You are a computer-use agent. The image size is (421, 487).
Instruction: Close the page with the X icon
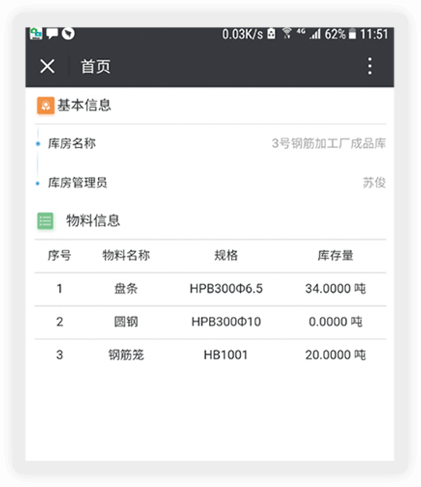pyautogui.click(x=47, y=66)
